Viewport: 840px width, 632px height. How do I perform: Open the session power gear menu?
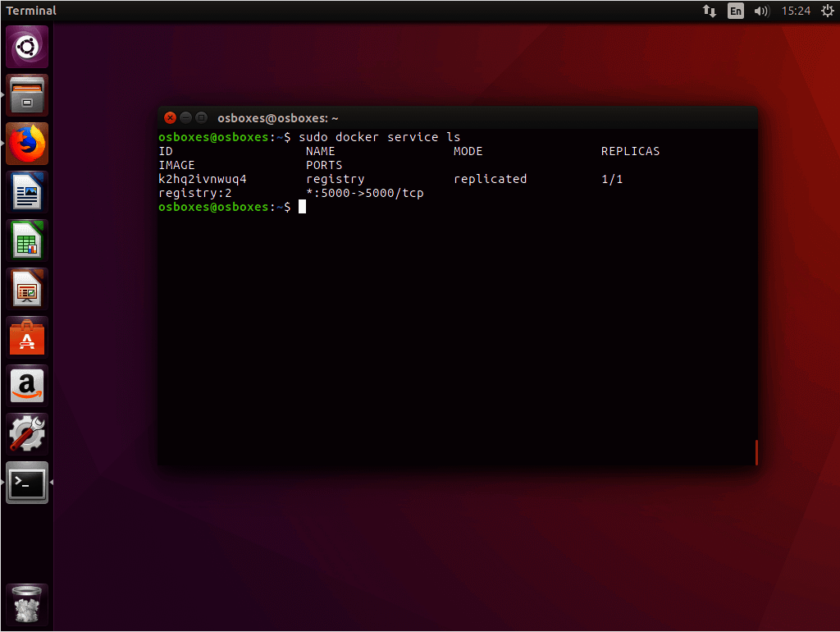click(x=827, y=11)
